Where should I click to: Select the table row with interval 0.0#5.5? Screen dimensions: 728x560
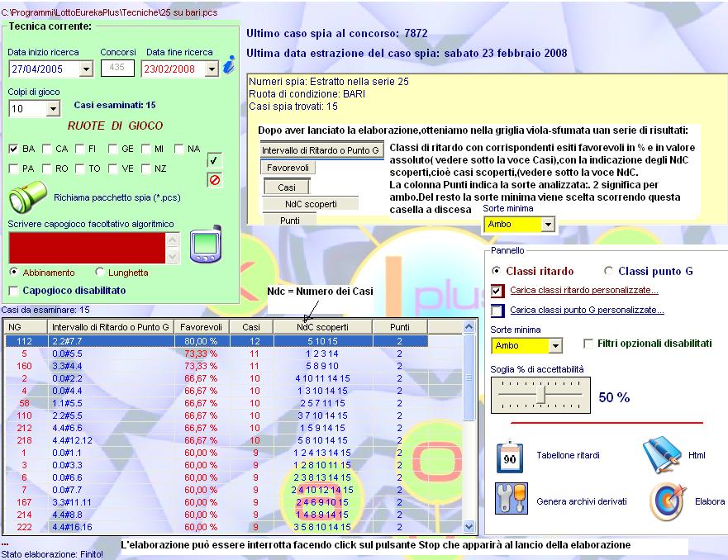coord(216,354)
